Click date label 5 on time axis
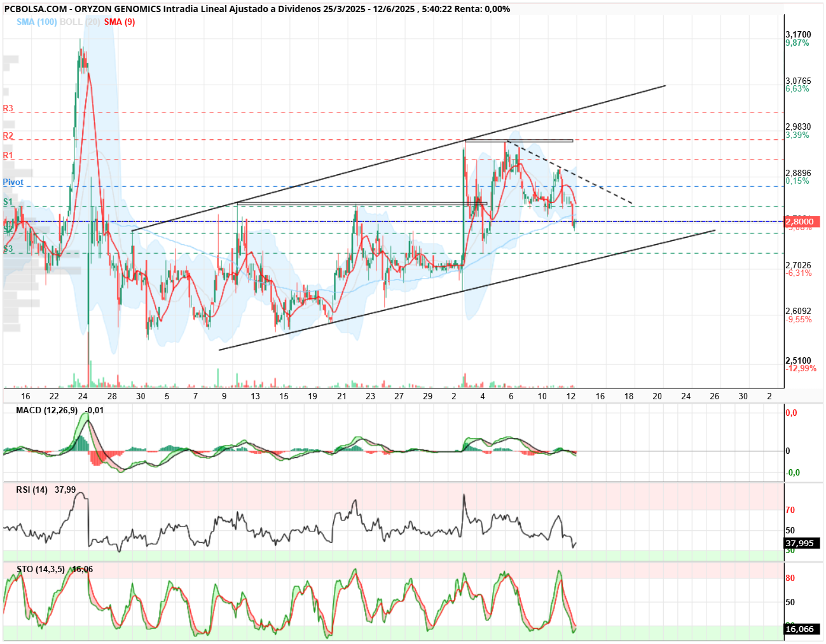 click(x=167, y=397)
